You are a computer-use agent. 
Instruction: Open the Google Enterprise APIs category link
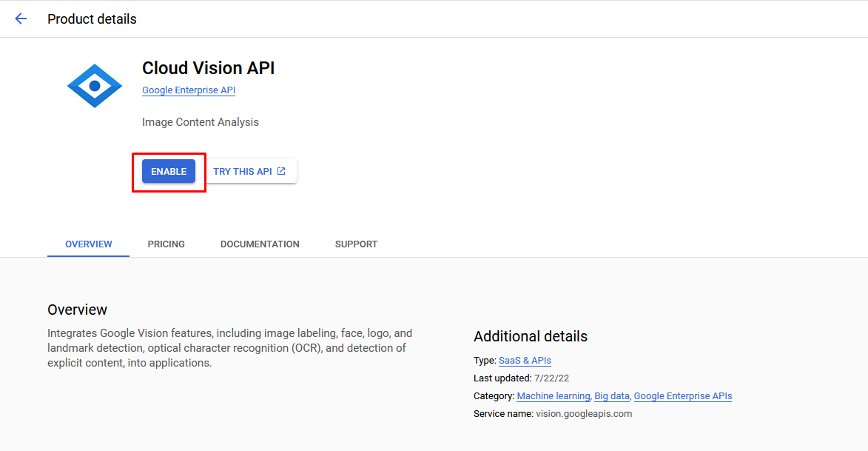click(x=682, y=396)
